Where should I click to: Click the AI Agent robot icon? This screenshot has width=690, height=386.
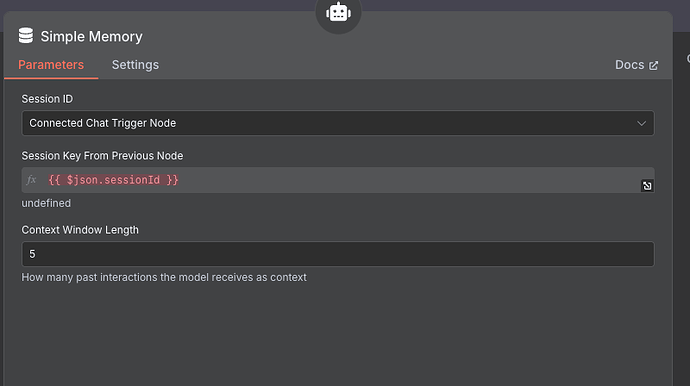click(338, 12)
